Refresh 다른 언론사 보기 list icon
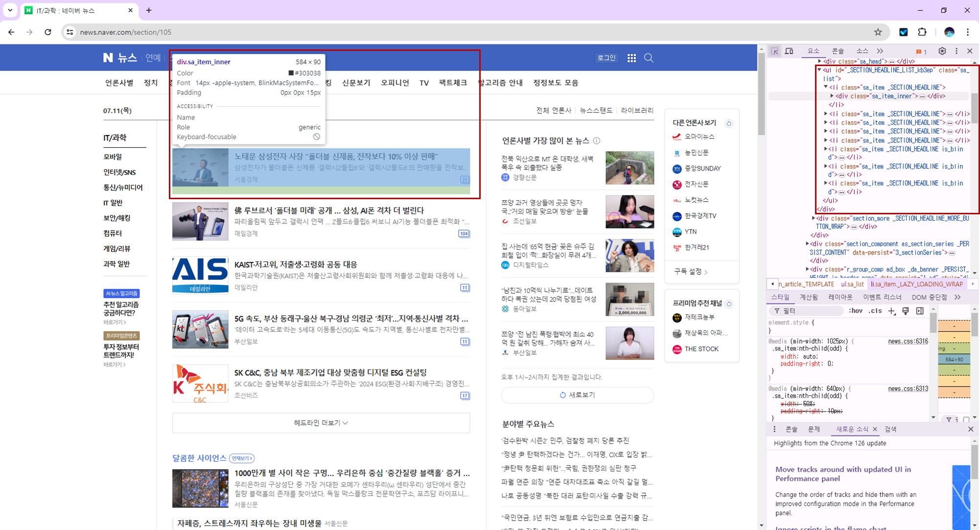Image resolution: width=980 pixels, height=530 pixels. [x=729, y=123]
